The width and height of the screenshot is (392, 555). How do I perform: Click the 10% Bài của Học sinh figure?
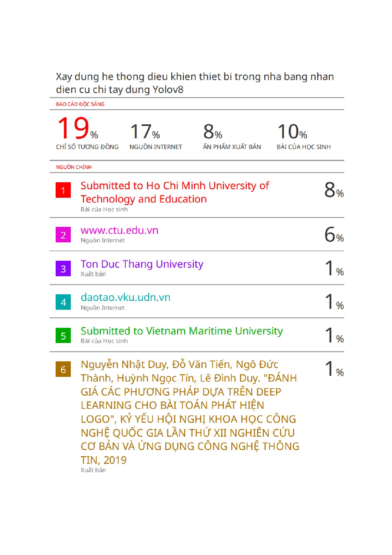(x=292, y=132)
